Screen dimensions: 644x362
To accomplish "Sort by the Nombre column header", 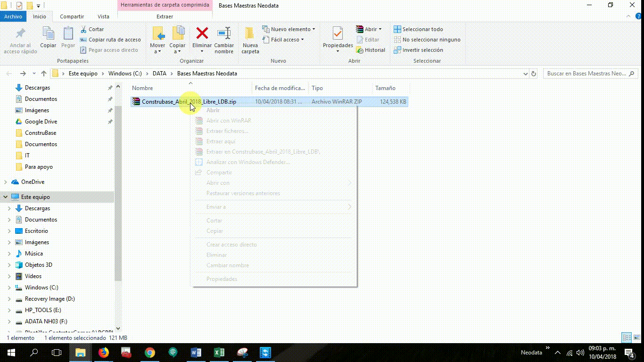I will tap(190, 88).
